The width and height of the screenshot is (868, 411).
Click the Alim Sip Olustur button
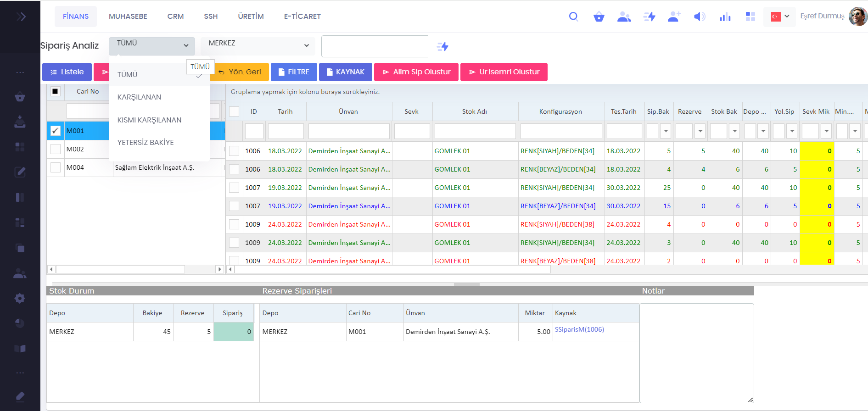pos(416,72)
